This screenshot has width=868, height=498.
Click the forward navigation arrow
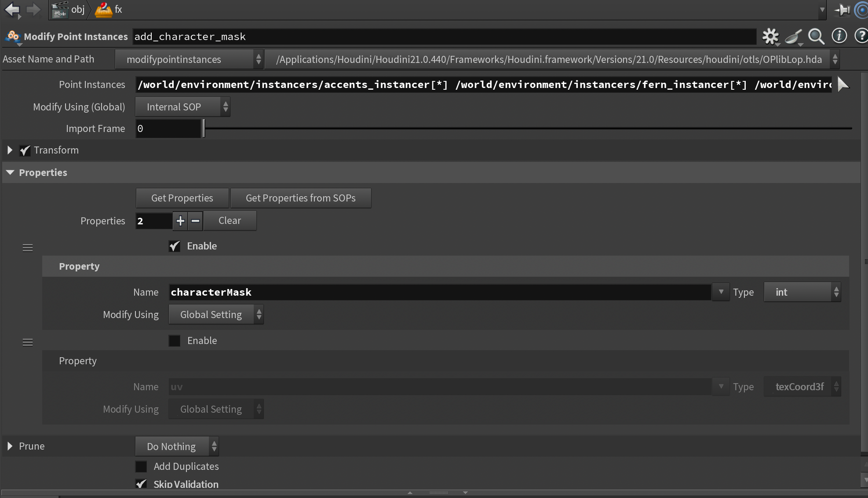coord(33,9)
